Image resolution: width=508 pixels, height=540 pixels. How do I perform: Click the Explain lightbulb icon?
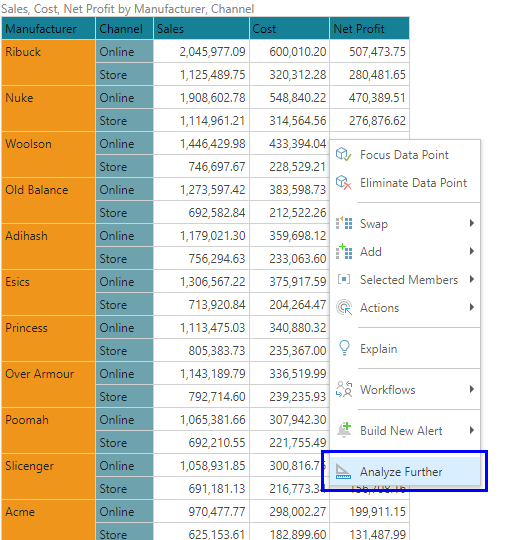click(x=344, y=348)
